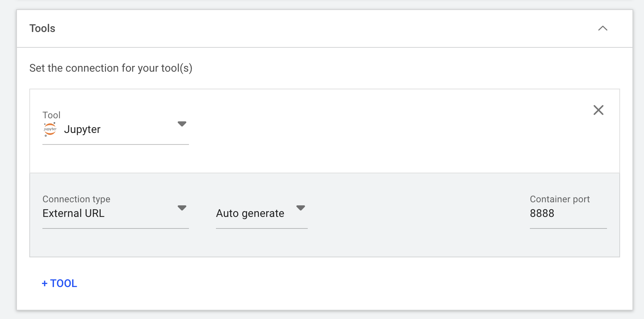Click the + TOOL link to add a tool
Screen dimensions: 644x319
59,283
